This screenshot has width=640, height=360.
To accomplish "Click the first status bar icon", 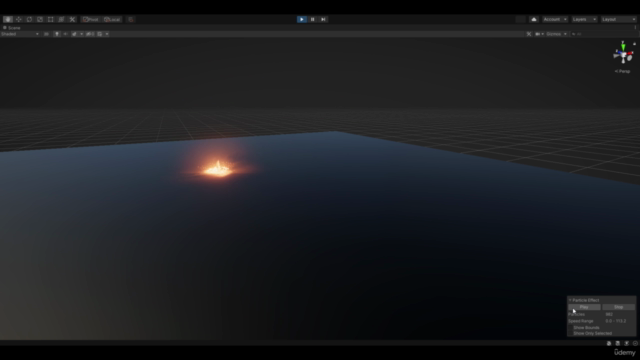I will [609, 343].
